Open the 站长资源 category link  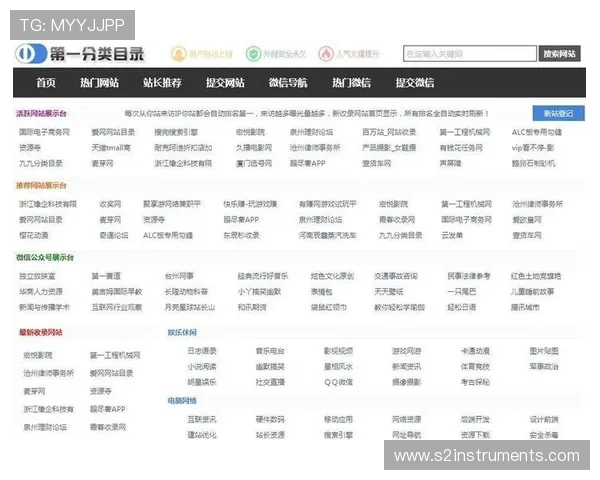pyautogui.click(x=270, y=435)
